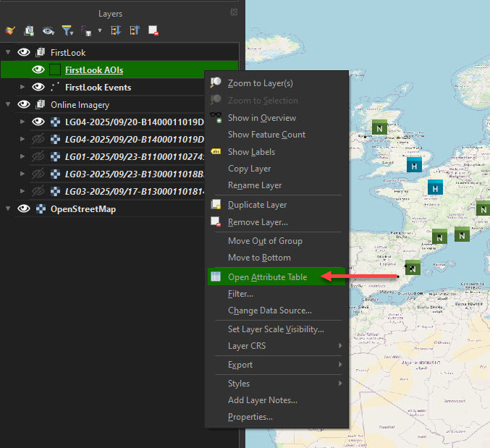Click the Collapse All layers icon
Image resolution: width=490 pixels, height=448 pixels.
pyautogui.click(x=135, y=30)
